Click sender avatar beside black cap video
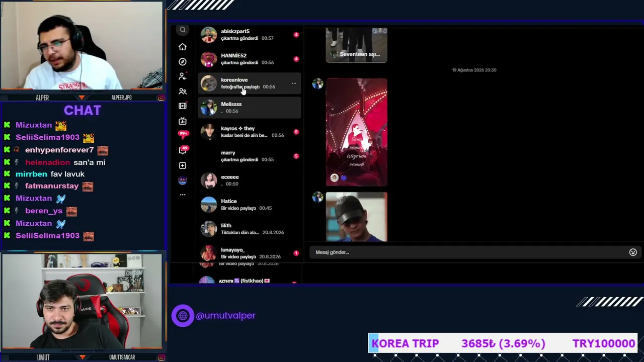This screenshot has width=644, height=362. coord(317,198)
